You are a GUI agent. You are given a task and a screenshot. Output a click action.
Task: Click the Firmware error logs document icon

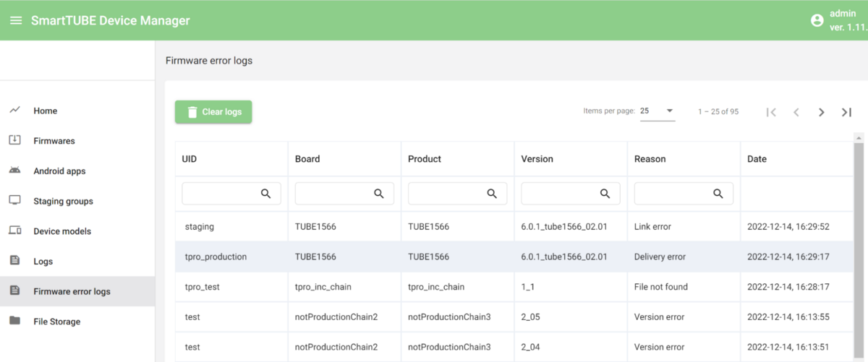coord(15,290)
